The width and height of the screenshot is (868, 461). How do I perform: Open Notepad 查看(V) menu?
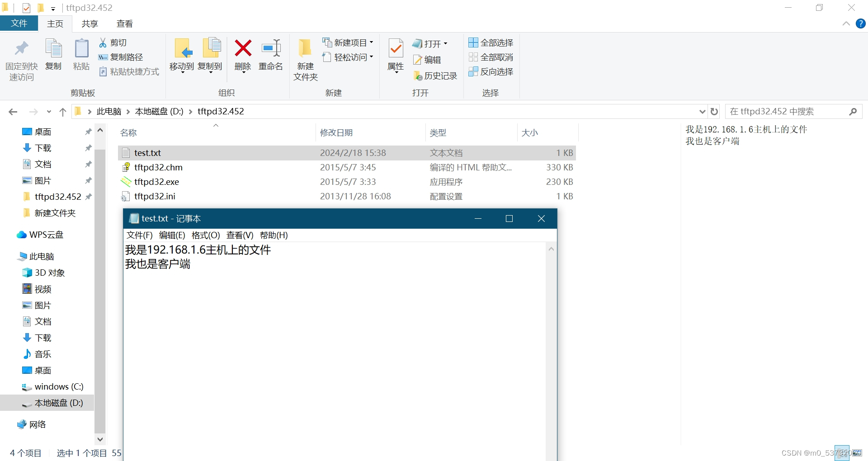240,235
